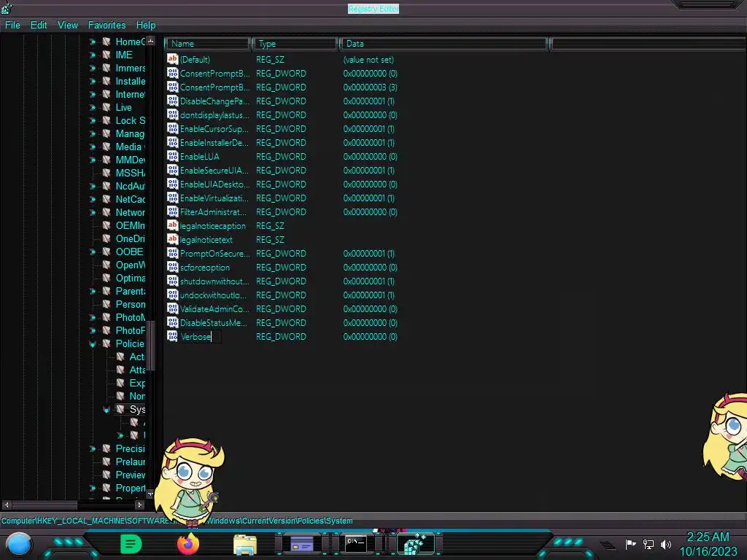The height and width of the screenshot is (560, 747).
Task: Select the Verbose value icon
Action: click(x=172, y=336)
